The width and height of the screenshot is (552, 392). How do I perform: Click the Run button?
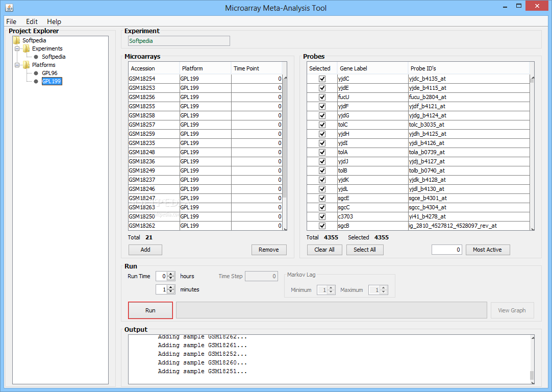click(150, 310)
